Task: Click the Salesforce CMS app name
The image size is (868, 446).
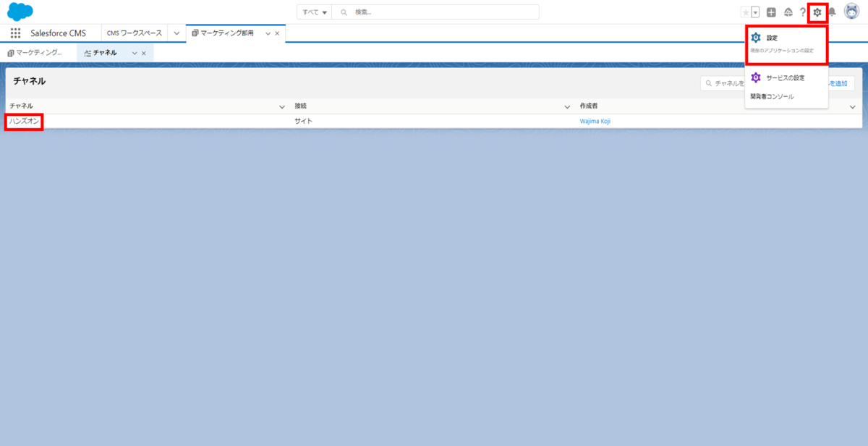Action: (x=58, y=33)
